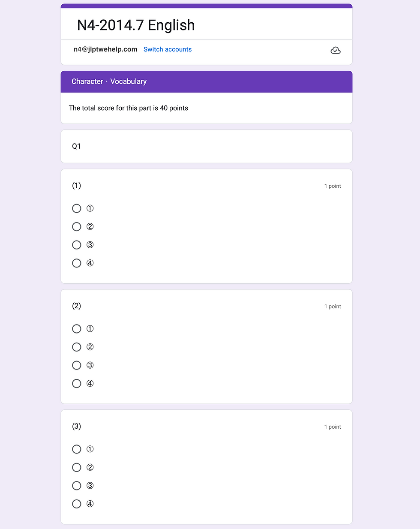Screen dimensions: 420x529
Task: Click the 1 point label of question (1)
Action: [x=333, y=186]
